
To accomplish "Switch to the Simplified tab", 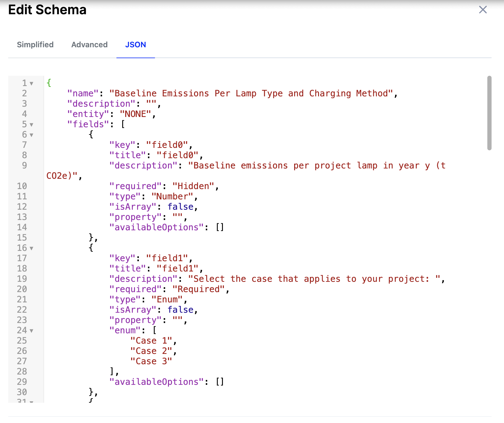I will click(x=35, y=45).
